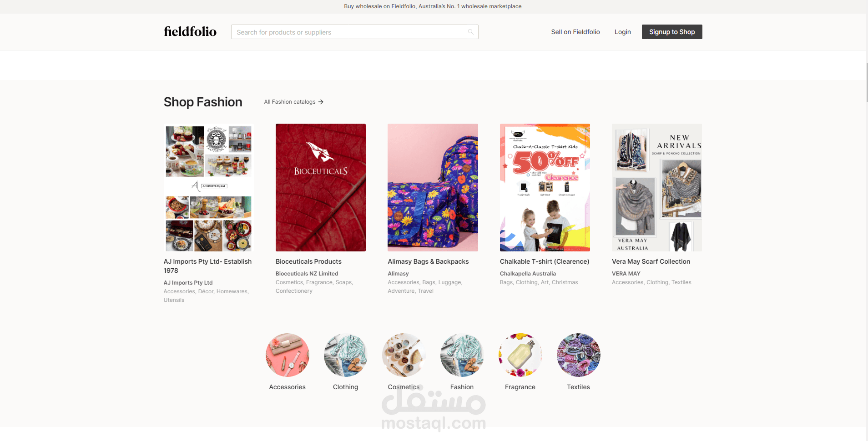Screen dimensions: 868x441
Task: Click the search magnifier icon
Action: (x=470, y=32)
